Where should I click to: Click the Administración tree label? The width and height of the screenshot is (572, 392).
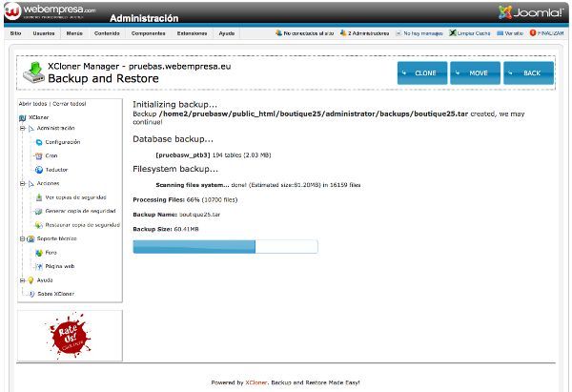point(56,128)
